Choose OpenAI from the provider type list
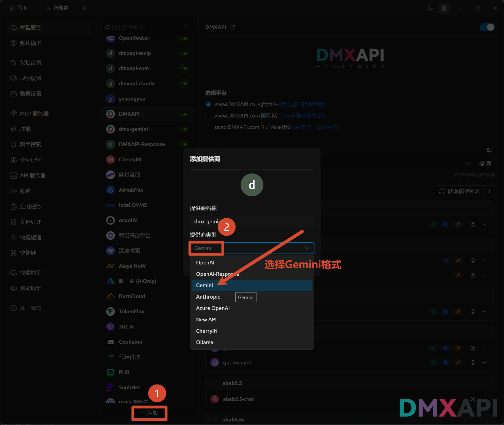 pyautogui.click(x=252, y=263)
